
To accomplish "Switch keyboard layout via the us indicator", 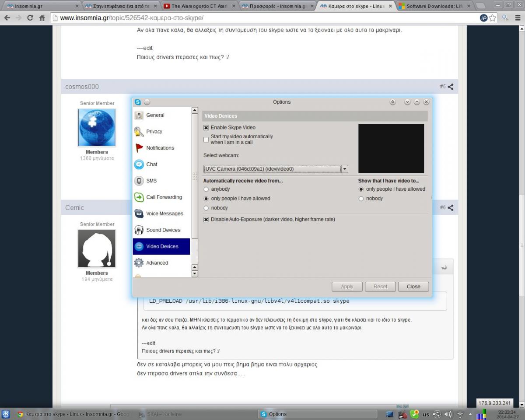I will tap(426, 414).
